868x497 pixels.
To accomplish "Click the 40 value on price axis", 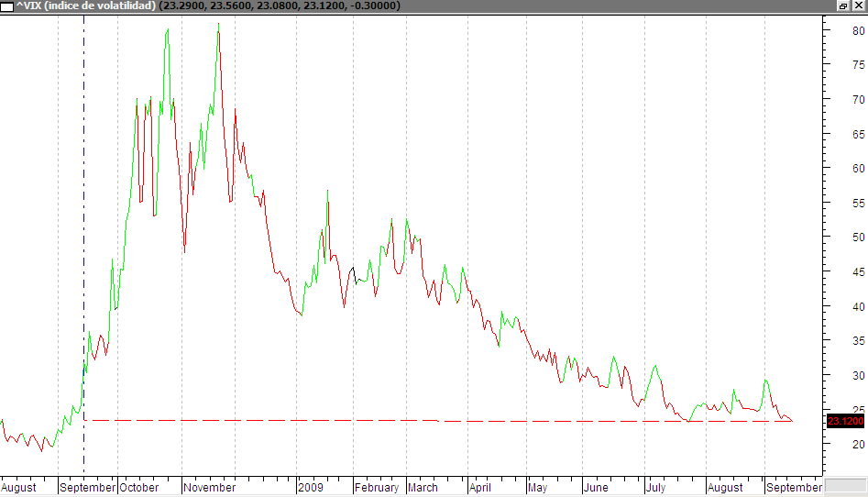I will [x=858, y=306].
